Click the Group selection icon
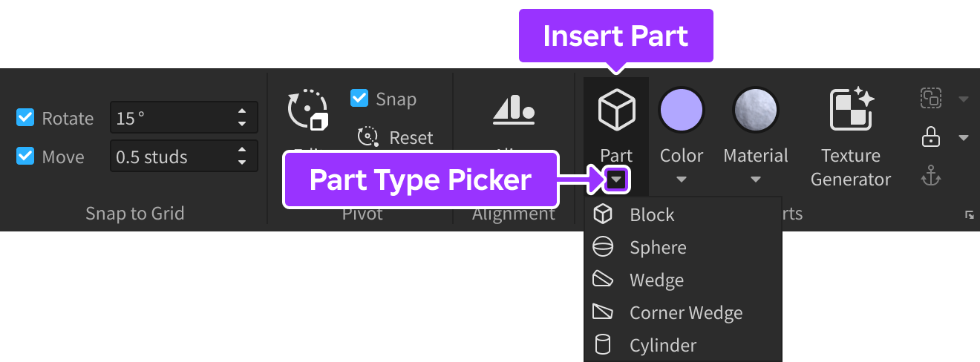Screen dimensions: 980x362 (x=930, y=98)
